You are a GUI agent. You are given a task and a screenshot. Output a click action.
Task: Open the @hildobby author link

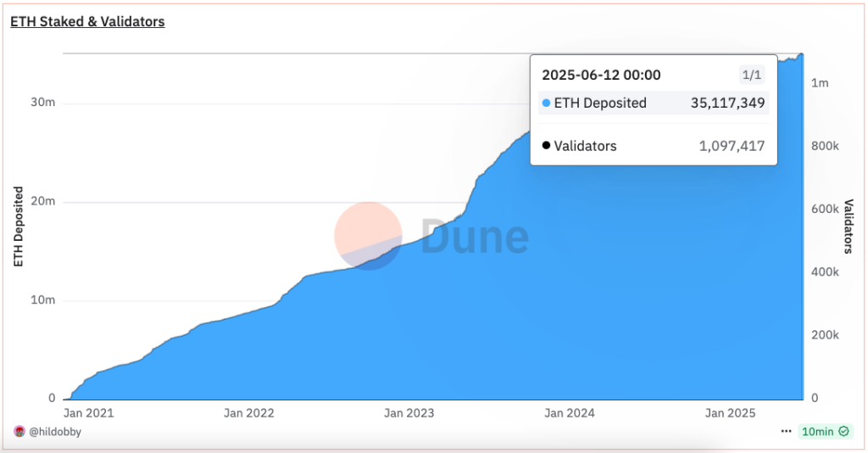click(x=55, y=432)
